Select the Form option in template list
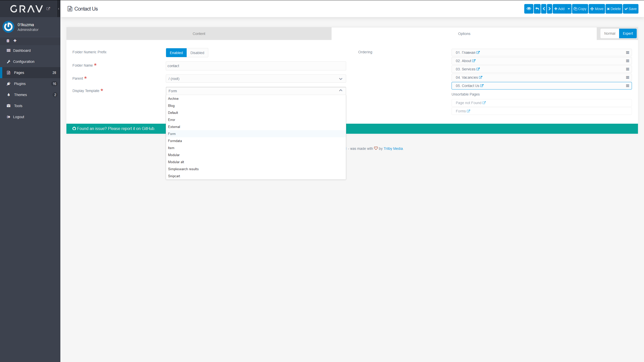The height and width of the screenshot is (362, 644). tap(256, 134)
